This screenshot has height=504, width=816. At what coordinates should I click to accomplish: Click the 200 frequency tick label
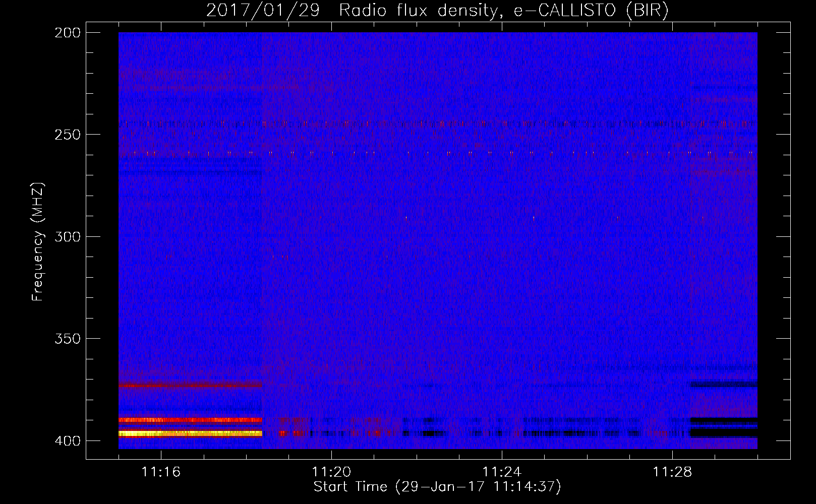68,33
